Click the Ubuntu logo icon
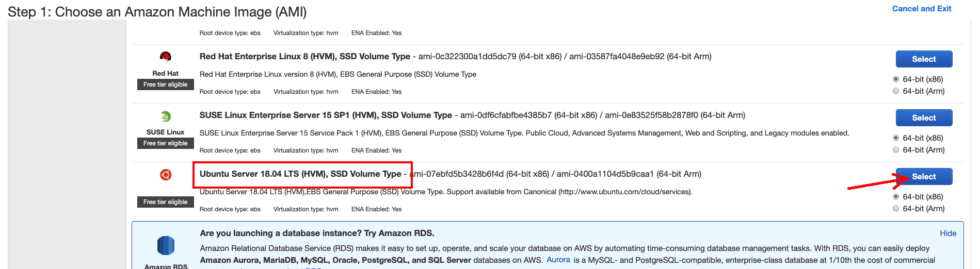Image resolution: width=980 pixels, height=269 pixels. (x=165, y=175)
